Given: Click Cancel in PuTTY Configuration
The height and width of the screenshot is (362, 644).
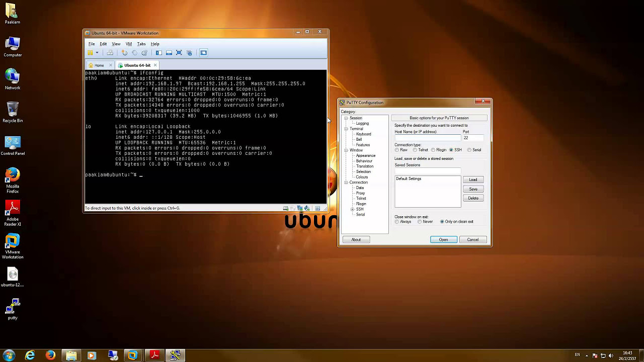Looking at the screenshot, I should [473, 240].
